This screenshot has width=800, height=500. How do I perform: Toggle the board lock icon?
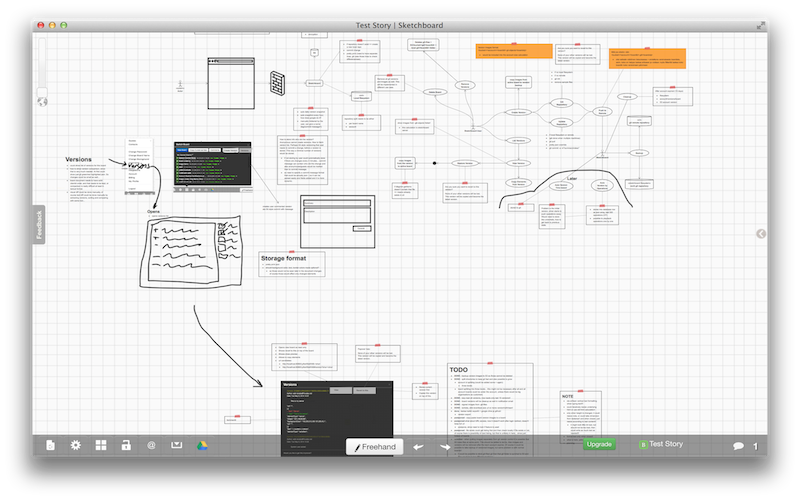click(x=126, y=445)
